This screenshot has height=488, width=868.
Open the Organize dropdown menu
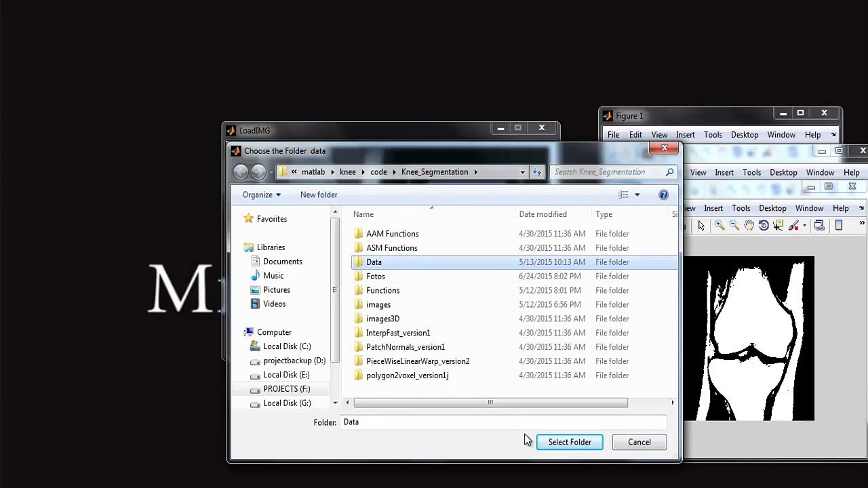pyautogui.click(x=261, y=195)
